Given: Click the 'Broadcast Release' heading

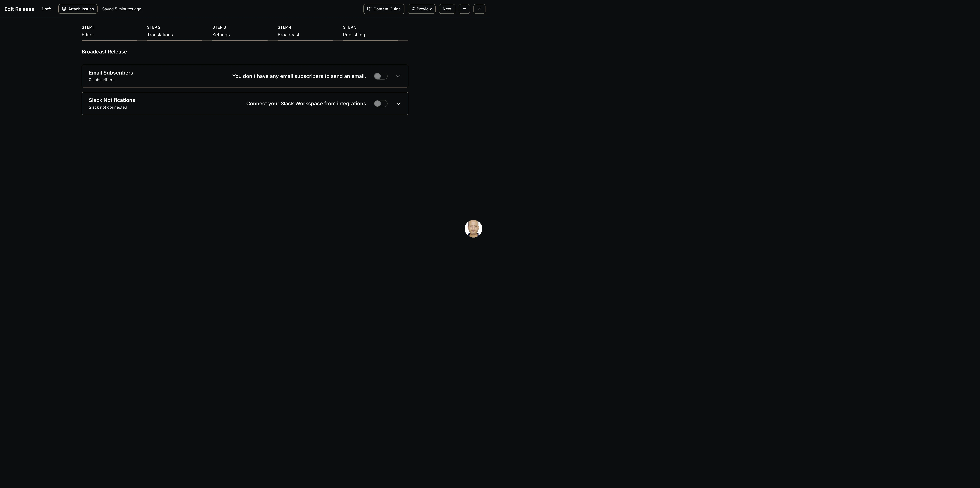Looking at the screenshot, I should (x=104, y=52).
